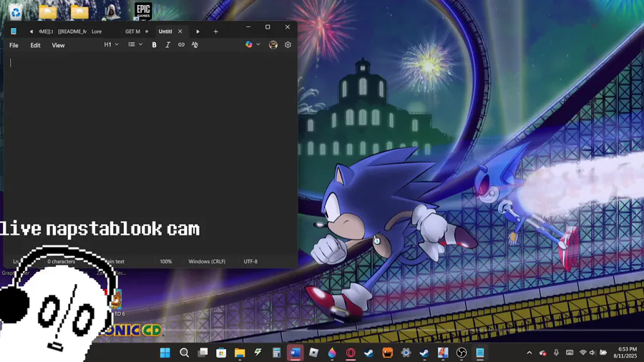Launch Microsoft Store from the taskbar
Image resolution: width=644 pixels, height=362 pixels.
[x=221, y=353]
